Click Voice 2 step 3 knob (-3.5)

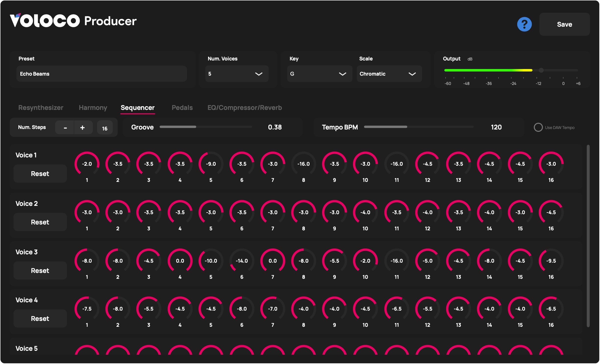pos(149,212)
